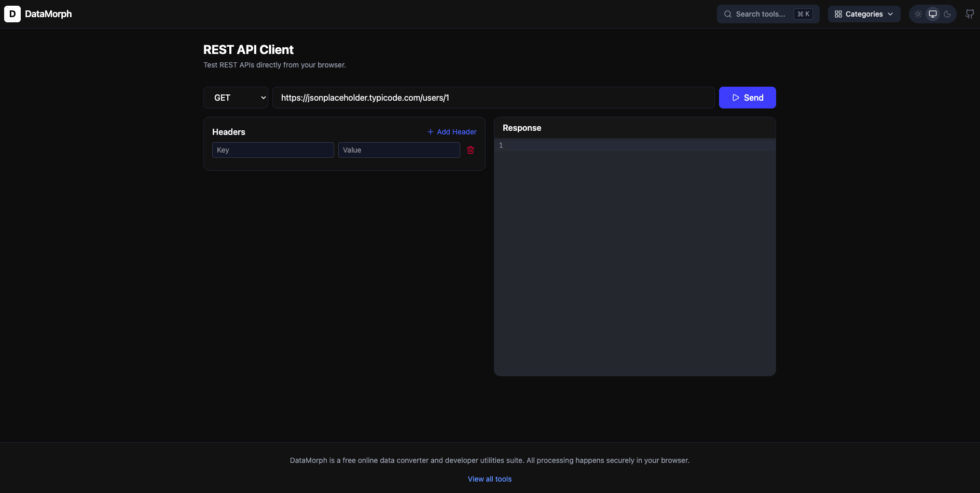Go to DataMorph home title
This screenshot has width=980, height=493.
click(48, 14)
